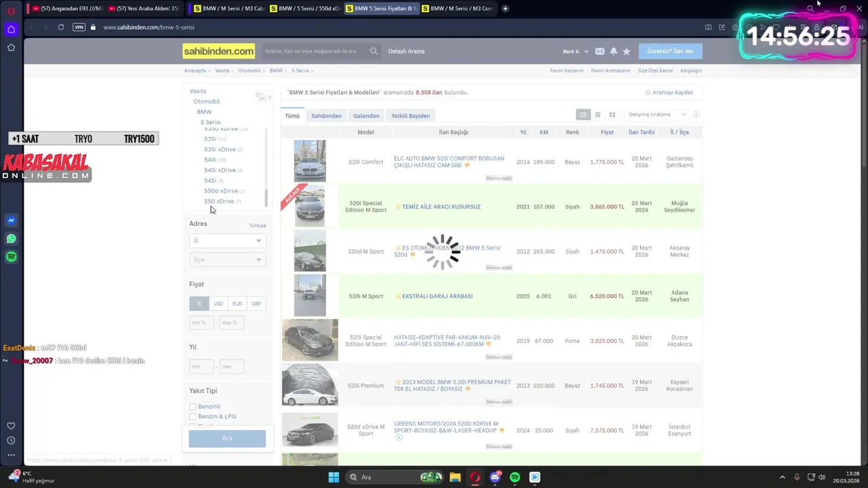Select the Galeriden tab
868x488 pixels.
pyautogui.click(x=366, y=116)
